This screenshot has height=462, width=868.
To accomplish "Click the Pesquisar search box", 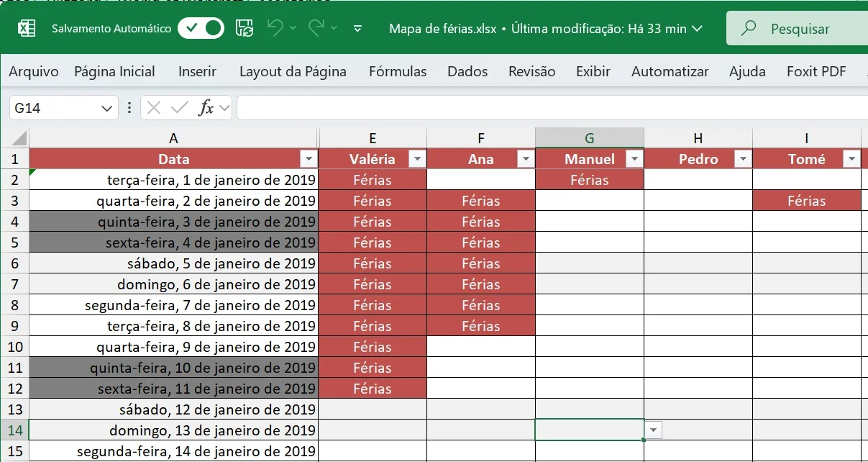I will [x=797, y=29].
